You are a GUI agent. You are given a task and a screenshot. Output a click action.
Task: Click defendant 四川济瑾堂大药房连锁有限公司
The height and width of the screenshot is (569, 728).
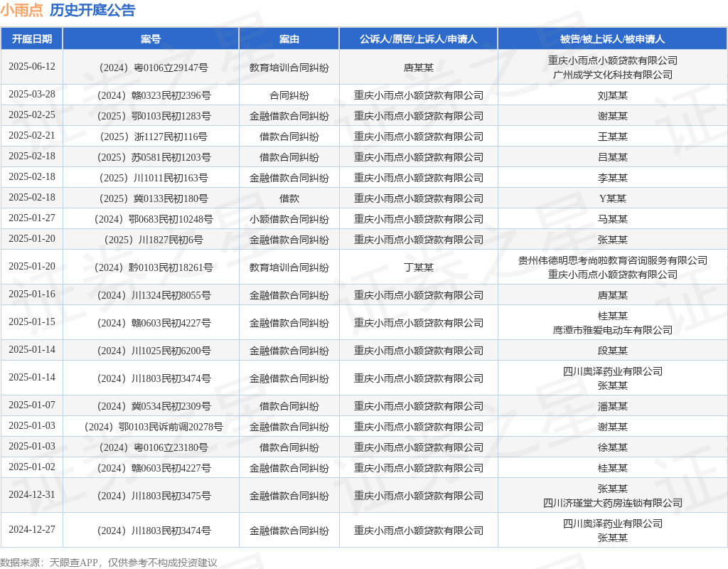[x=612, y=503]
